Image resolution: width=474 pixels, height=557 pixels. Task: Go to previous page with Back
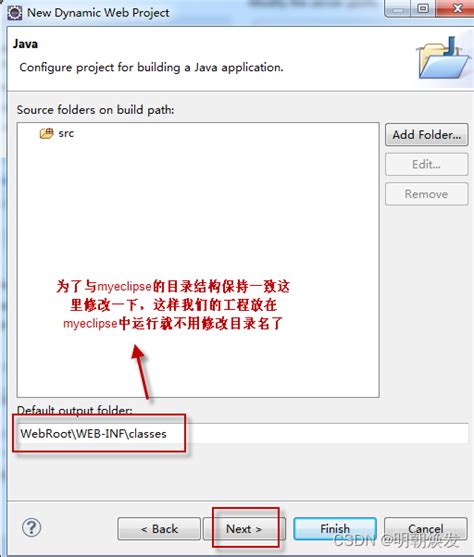[x=159, y=529]
